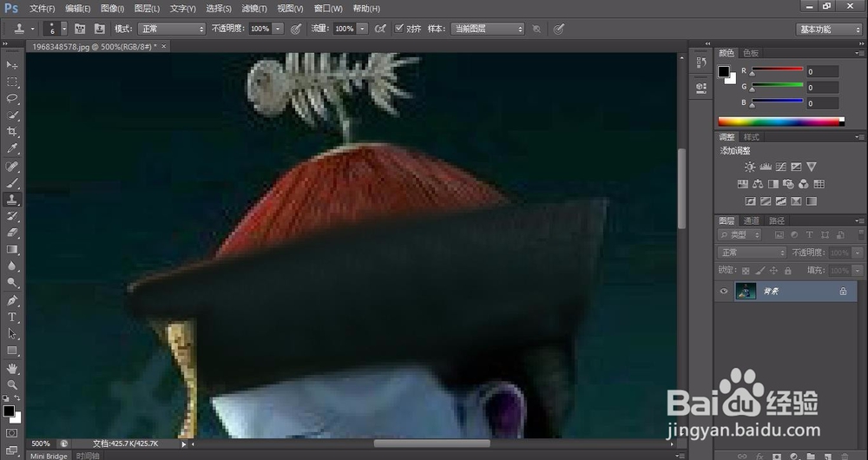Open the 不透明度 opacity dropdown arrow
The height and width of the screenshot is (460, 868).
point(279,29)
